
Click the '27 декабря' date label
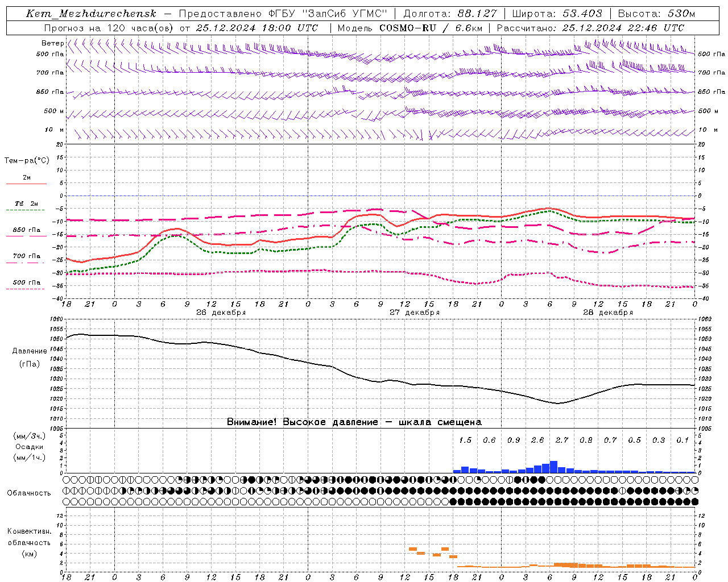[x=415, y=313]
